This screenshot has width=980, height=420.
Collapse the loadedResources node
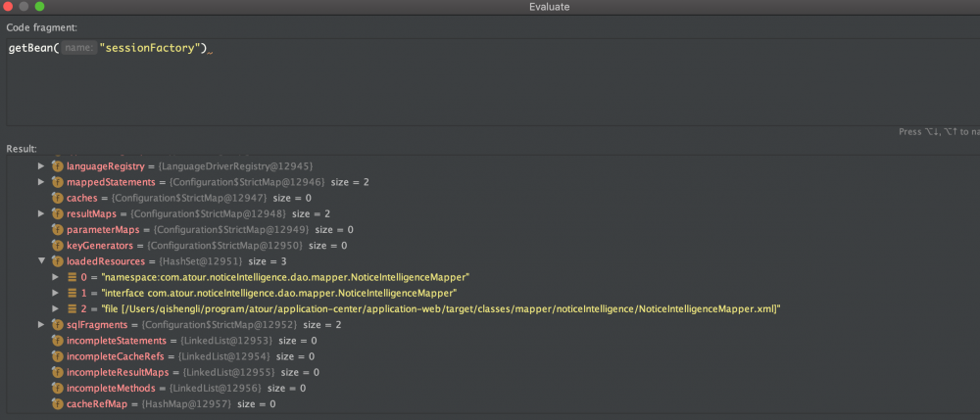[41, 261]
